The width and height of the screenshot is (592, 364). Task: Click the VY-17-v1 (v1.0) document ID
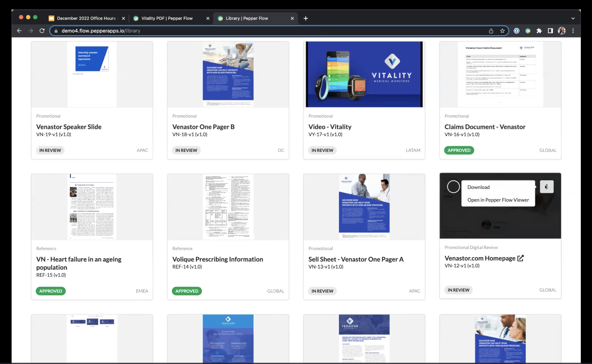pos(325,134)
